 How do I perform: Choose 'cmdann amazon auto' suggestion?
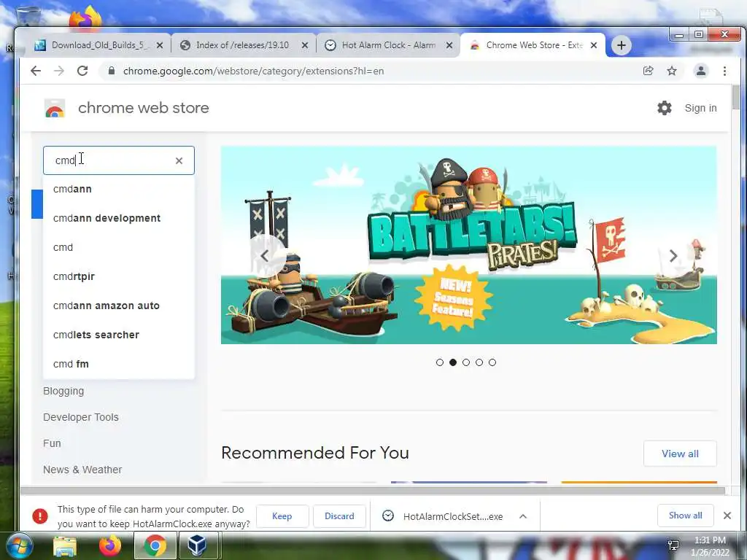click(119, 306)
